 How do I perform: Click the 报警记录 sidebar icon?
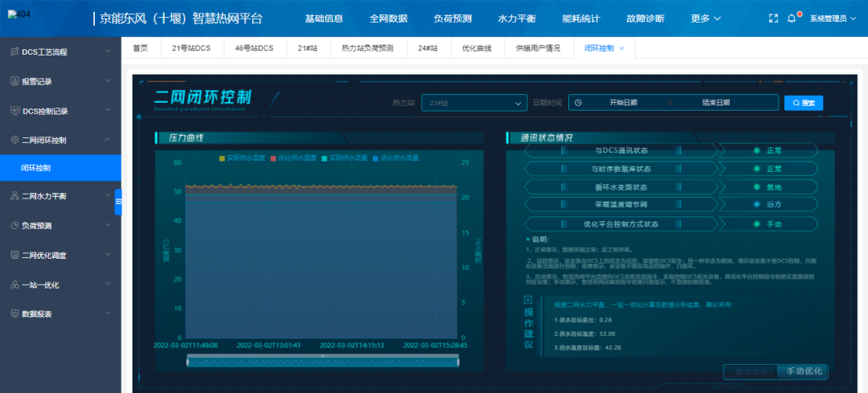(14, 81)
